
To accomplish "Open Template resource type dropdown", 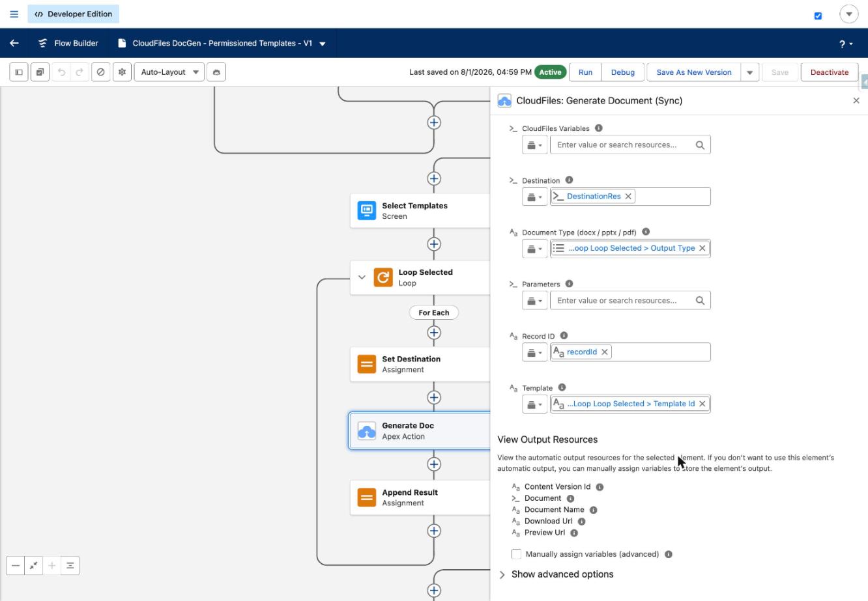I will pos(534,404).
